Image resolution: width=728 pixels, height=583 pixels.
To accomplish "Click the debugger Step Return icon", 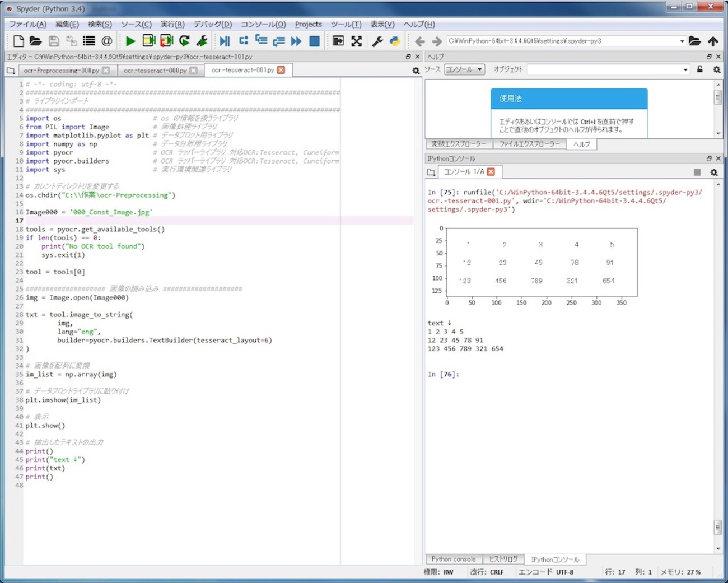I will 278,41.
